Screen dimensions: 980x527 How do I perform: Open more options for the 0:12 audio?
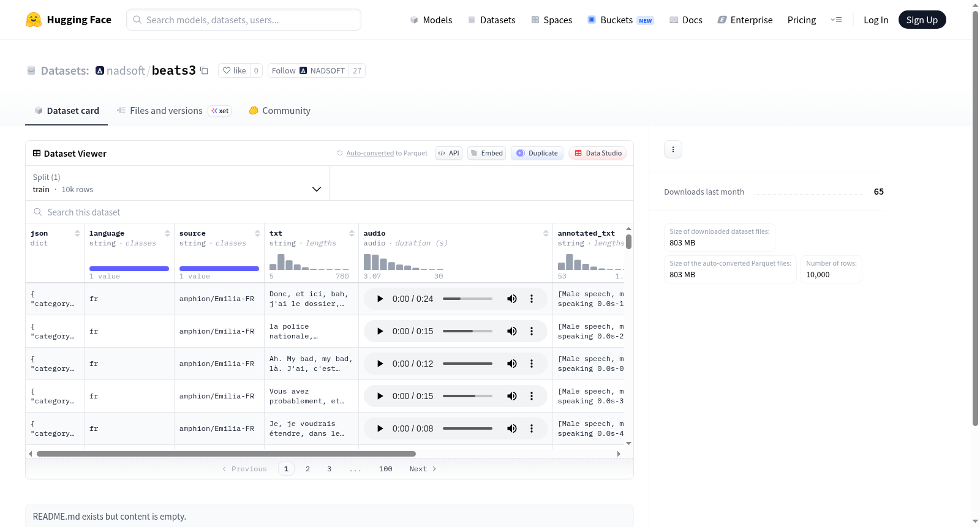coord(532,364)
